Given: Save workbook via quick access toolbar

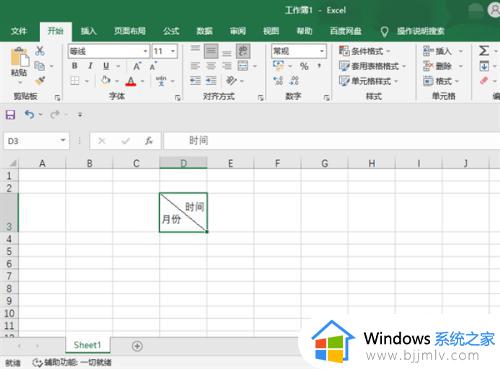Looking at the screenshot, I should click(10, 115).
